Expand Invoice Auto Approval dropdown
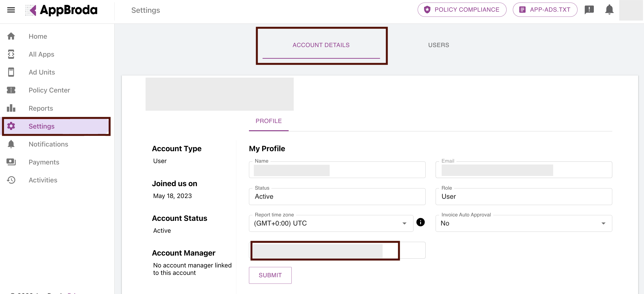Screen dimensions: 644x294 point(524,223)
